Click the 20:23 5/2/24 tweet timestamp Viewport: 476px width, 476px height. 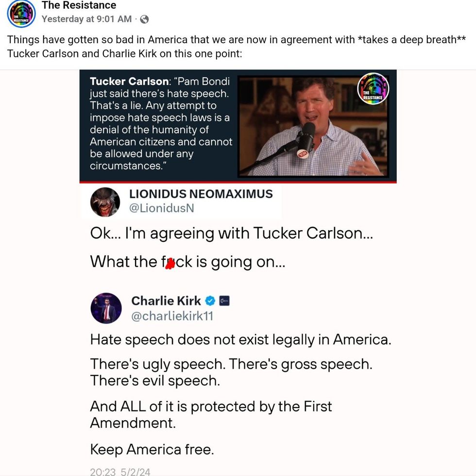tap(121, 471)
